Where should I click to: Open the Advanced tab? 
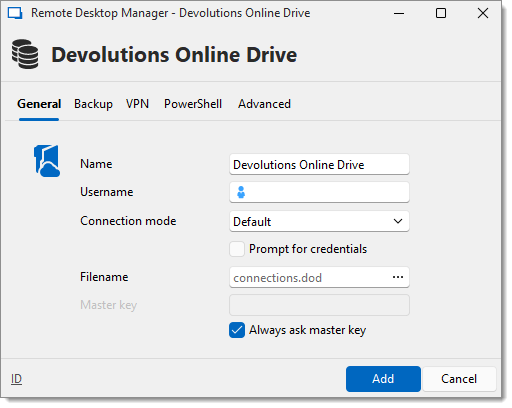(264, 104)
